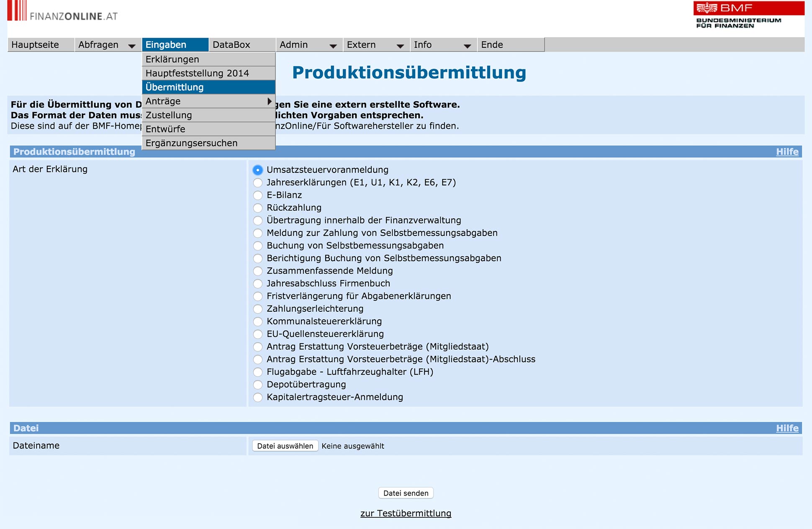Open Entwürfe from the dropdown
Screen dimensions: 812x529
click(x=208, y=129)
